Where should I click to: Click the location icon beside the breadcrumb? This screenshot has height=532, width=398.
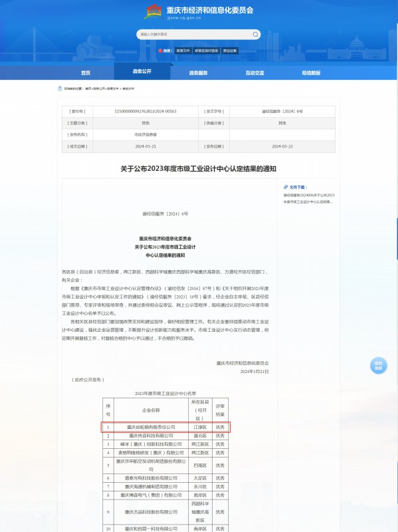60,88
